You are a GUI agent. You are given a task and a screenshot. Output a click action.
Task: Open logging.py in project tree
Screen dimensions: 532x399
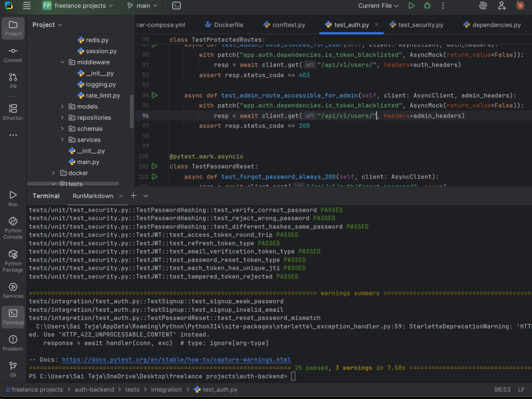(x=97, y=85)
